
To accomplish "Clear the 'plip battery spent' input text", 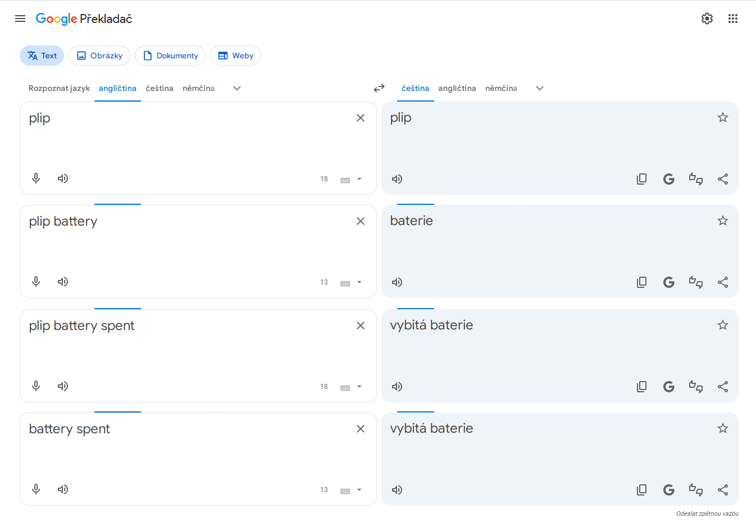I will (x=361, y=325).
